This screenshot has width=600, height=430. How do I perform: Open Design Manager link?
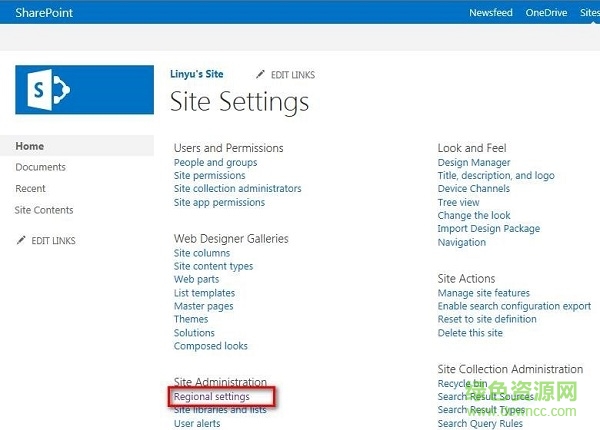pos(474,162)
